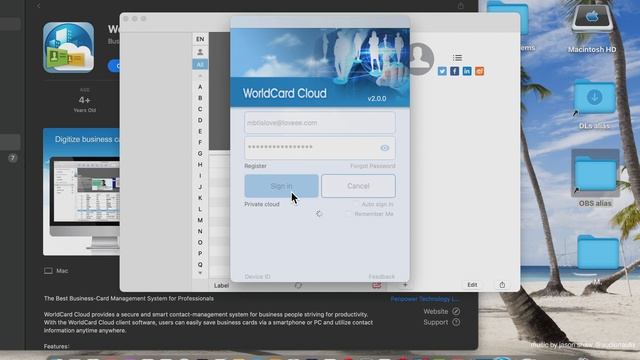Jump to letter N in index
Image resolution: width=640 pixels, height=360 pixels.
[x=200, y=231]
